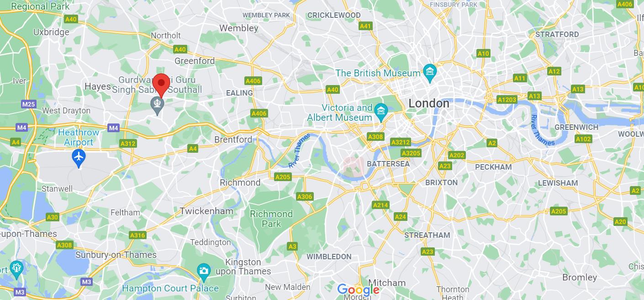Click the M4 motorway shield near Heathrow
Viewport: 644px width, 300px height.
click(x=114, y=128)
